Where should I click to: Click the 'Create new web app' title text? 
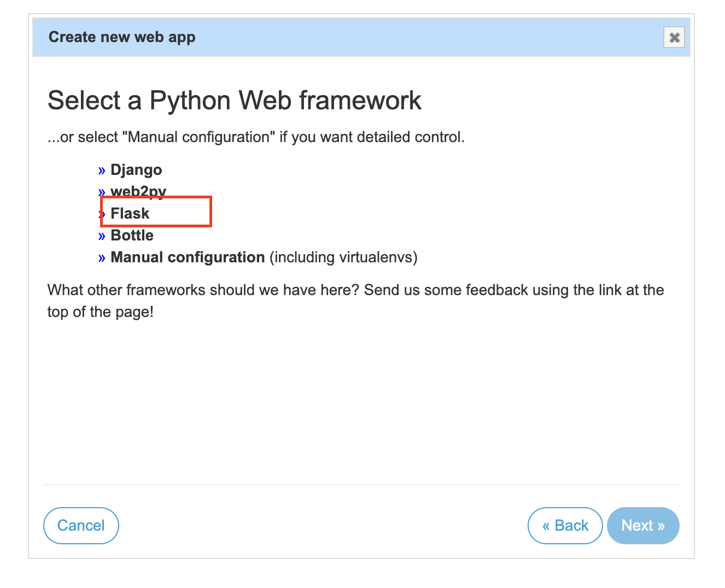122,37
